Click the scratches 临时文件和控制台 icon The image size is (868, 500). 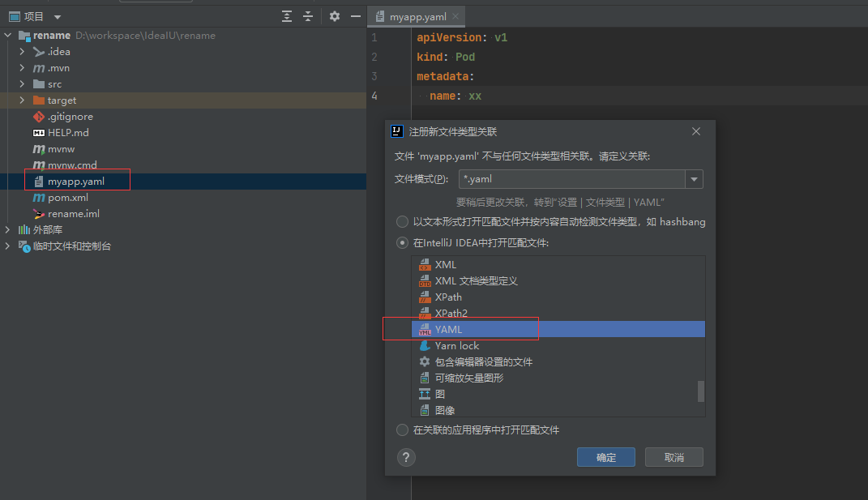pos(24,246)
